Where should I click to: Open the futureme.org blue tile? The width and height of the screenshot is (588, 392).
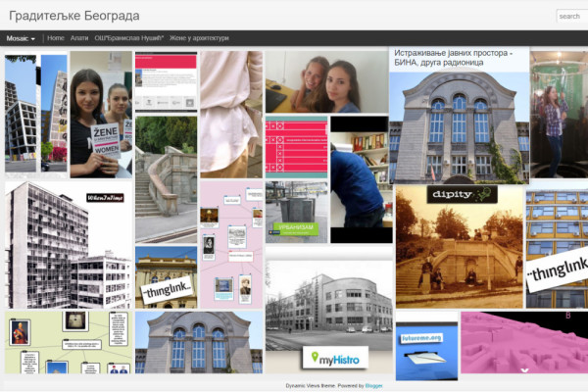click(x=426, y=346)
